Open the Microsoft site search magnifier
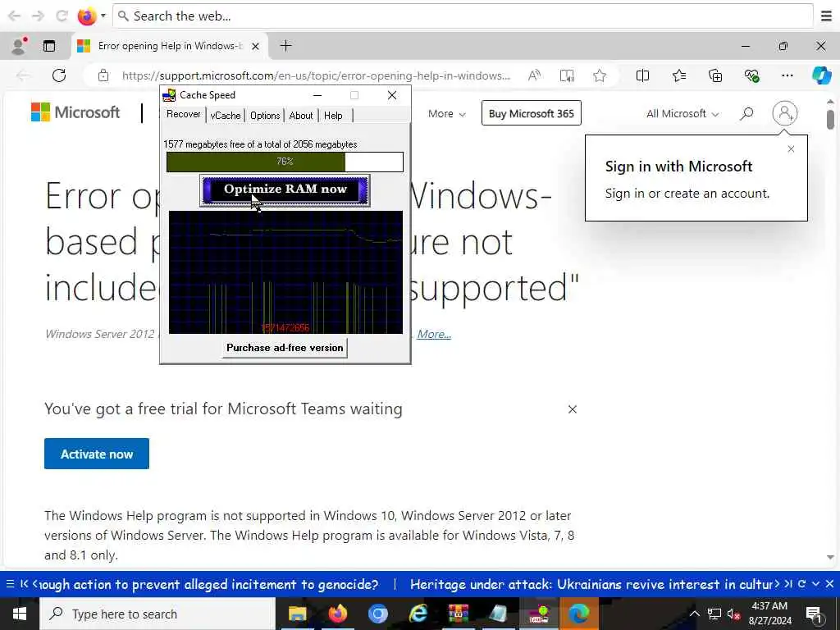This screenshot has height=630, width=840. tap(746, 113)
